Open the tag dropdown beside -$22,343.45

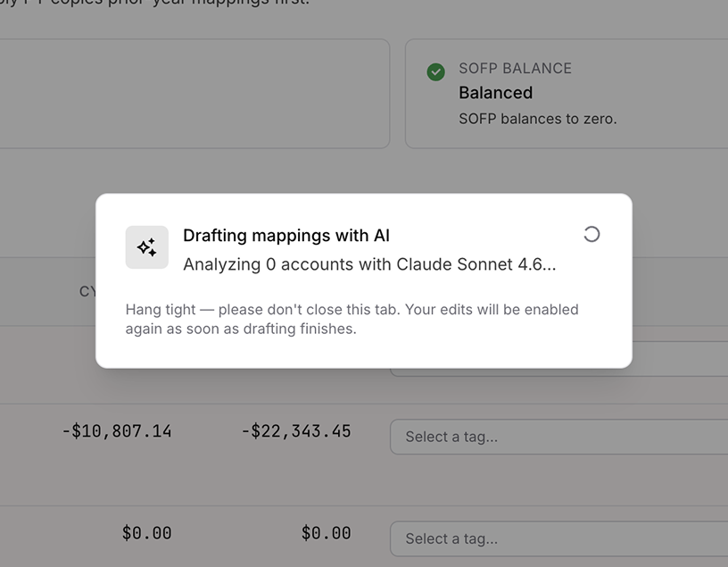point(558,437)
